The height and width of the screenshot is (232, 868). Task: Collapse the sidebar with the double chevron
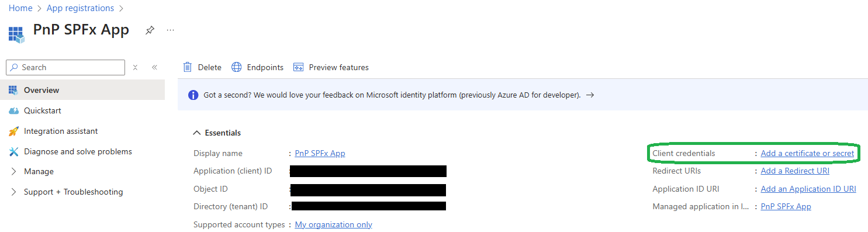(x=154, y=67)
